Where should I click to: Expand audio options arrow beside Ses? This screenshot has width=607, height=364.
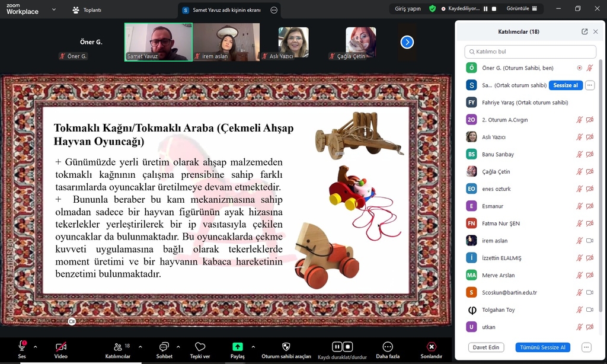point(35,347)
